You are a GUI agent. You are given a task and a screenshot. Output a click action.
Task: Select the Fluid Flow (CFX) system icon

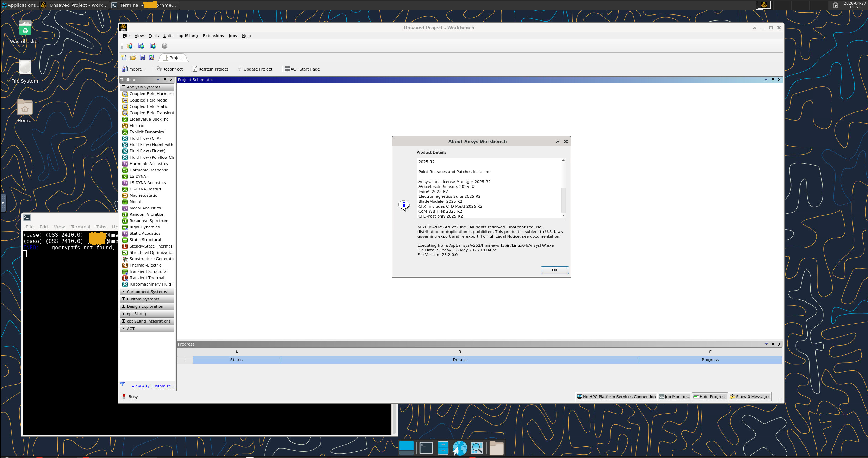point(125,138)
